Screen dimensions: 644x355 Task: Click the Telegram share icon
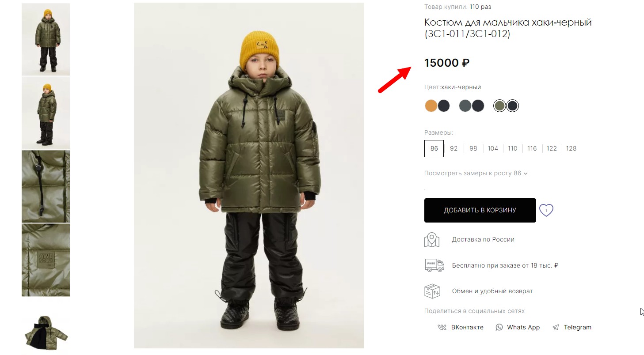(x=556, y=327)
